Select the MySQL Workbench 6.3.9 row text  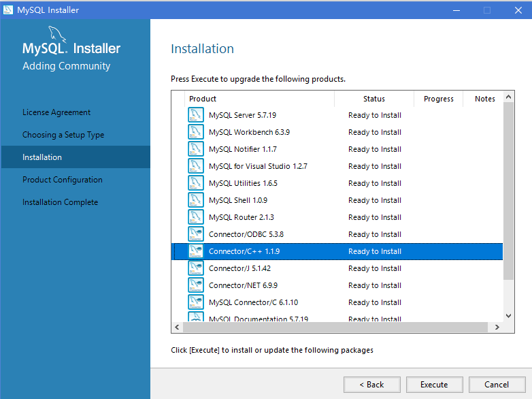click(x=250, y=132)
